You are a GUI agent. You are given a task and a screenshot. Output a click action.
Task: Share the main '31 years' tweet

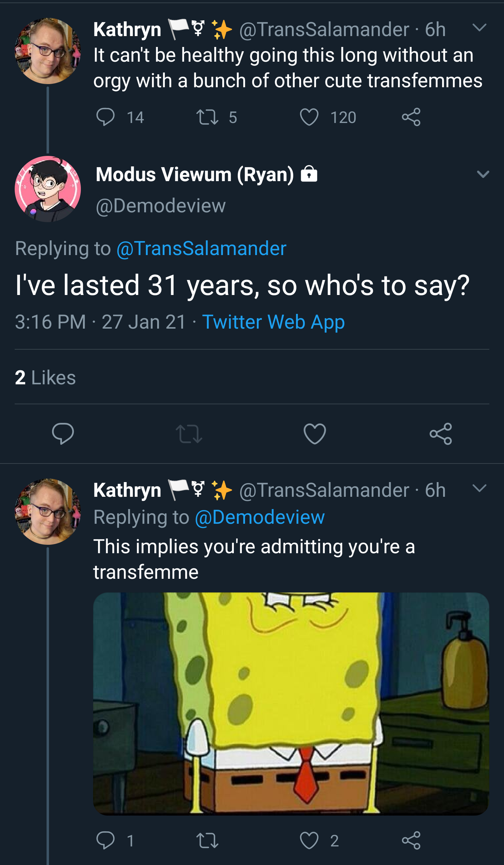pyautogui.click(x=441, y=434)
